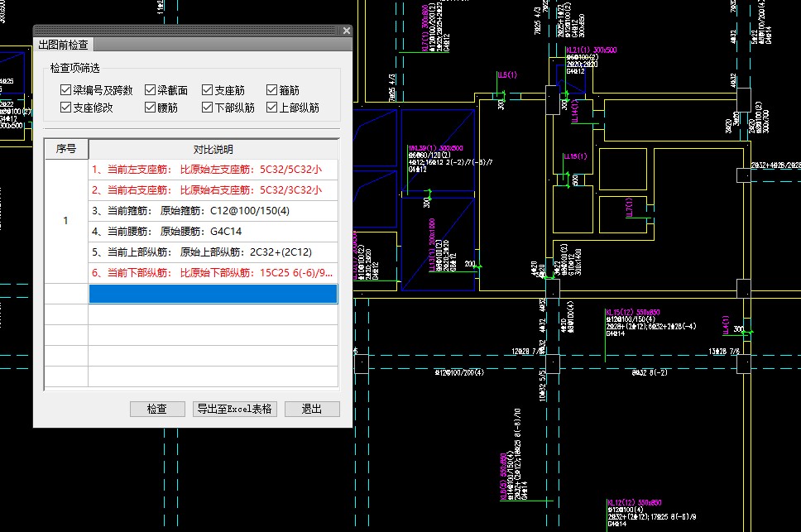Select the 出图前检查 tab
This screenshot has height=532, width=801.
64,45
